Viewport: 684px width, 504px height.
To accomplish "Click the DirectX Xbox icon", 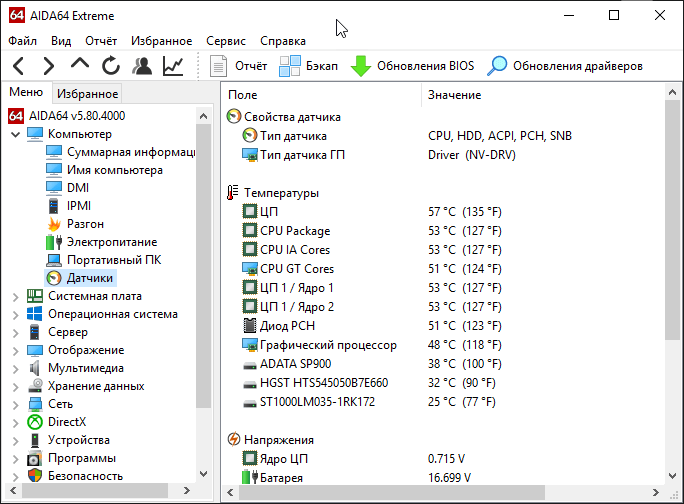I will coord(34,422).
